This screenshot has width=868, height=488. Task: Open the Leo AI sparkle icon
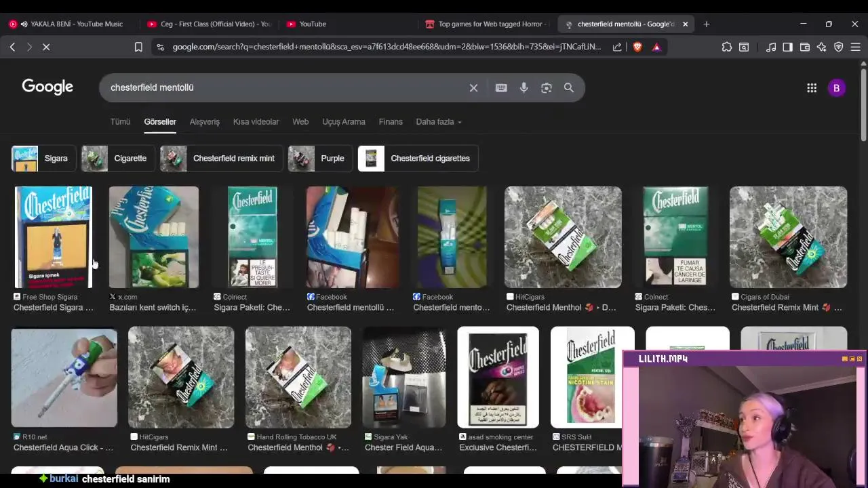[x=822, y=47]
